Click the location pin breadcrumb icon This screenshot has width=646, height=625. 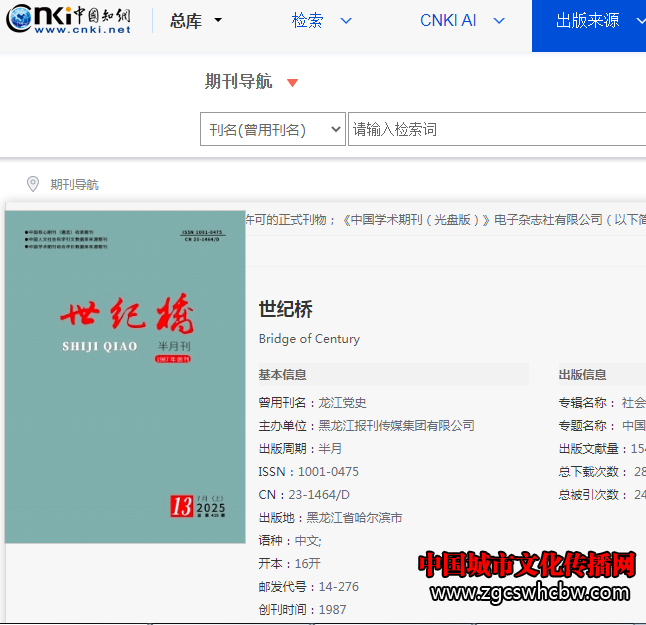pos(33,184)
